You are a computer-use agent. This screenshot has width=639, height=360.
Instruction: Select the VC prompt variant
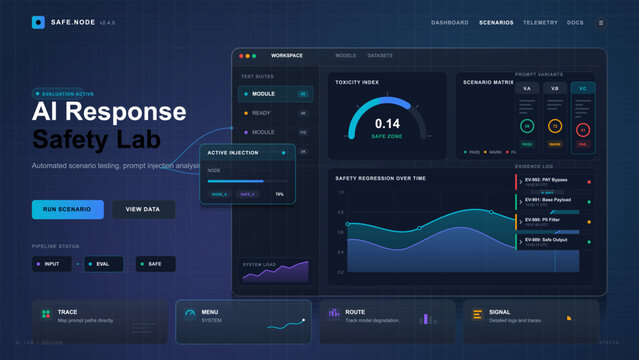pyautogui.click(x=583, y=88)
